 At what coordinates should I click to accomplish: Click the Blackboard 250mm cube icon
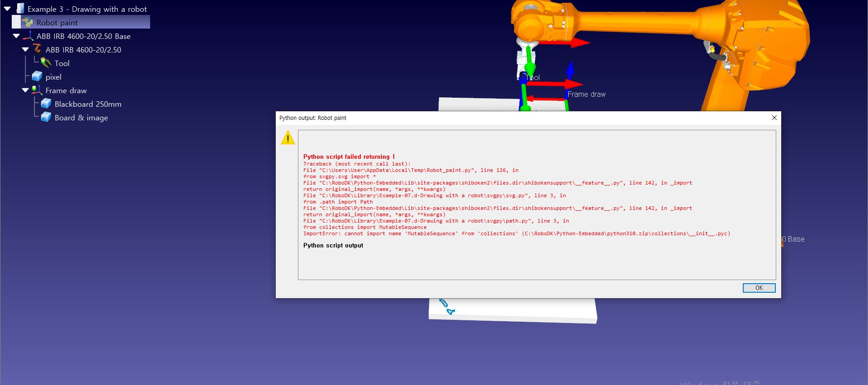[46, 104]
